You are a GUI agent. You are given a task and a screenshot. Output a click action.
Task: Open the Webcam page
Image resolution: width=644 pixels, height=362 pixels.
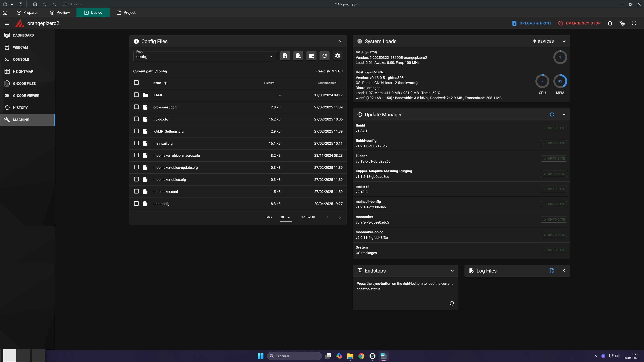[28, 47]
